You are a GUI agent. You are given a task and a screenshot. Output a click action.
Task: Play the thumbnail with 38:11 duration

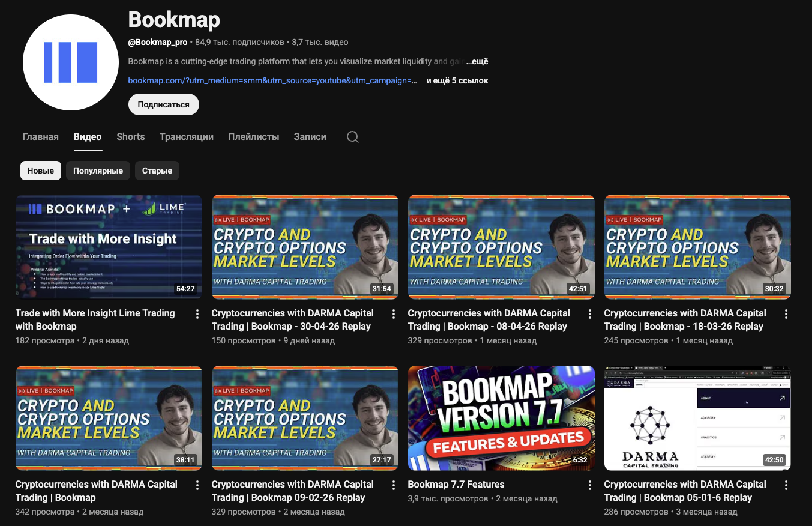(109, 418)
